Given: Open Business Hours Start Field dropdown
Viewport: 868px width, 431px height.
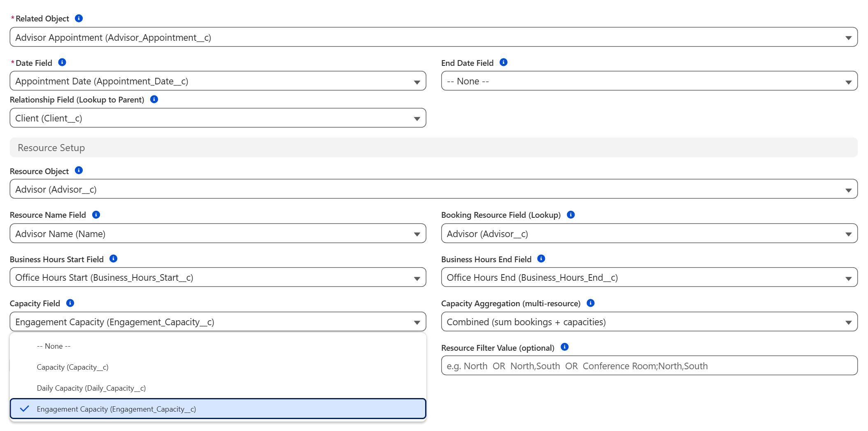Looking at the screenshot, I should (218, 277).
